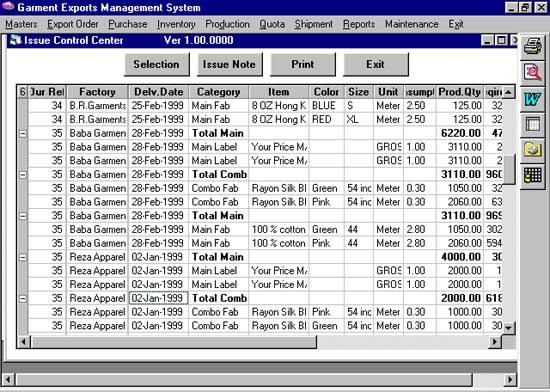Click the outer window's bottom scrollbar right arrow
Viewport: 550px width, 392px height.
click(510, 379)
